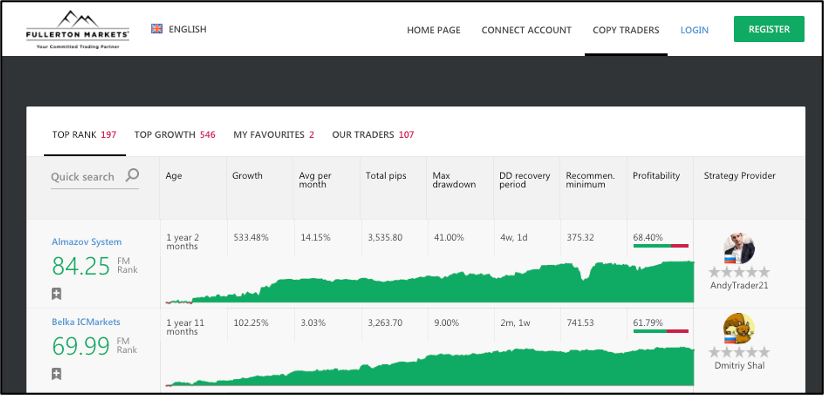Open CONNECT ACCOUNT page
824x396 pixels.
click(x=527, y=30)
